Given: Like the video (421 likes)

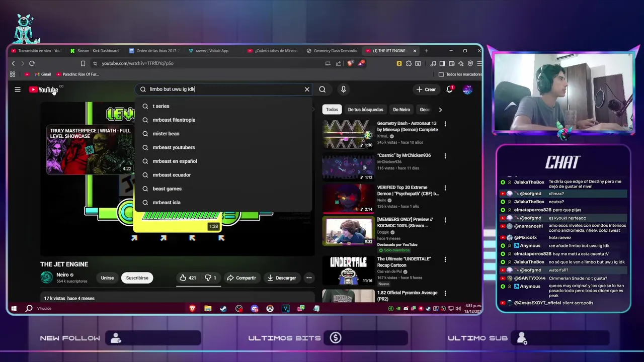Looking at the screenshot, I should [188, 278].
